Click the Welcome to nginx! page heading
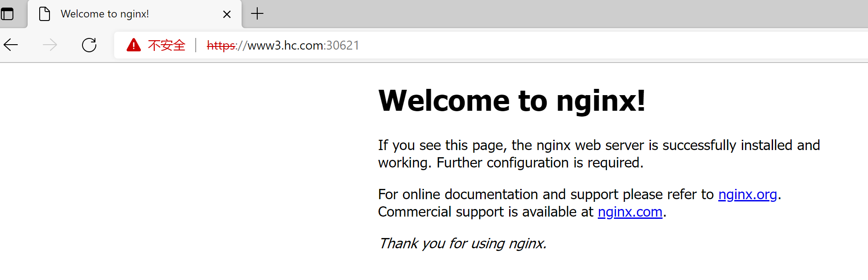868x280 pixels. tap(511, 101)
